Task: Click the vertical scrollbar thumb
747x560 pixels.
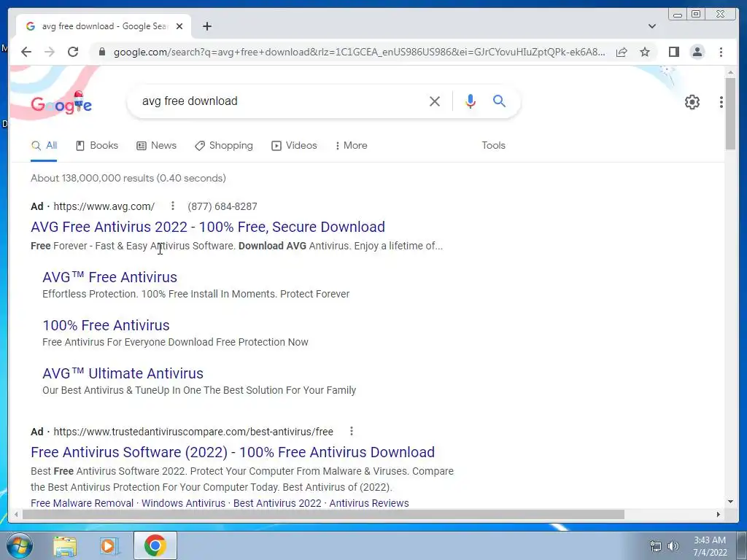Action: 730,114
